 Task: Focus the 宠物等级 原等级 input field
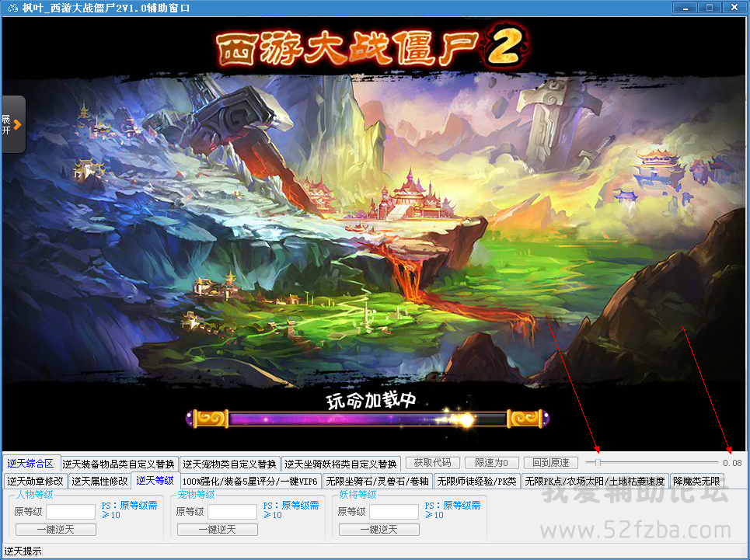pyautogui.click(x=232, y=512)
